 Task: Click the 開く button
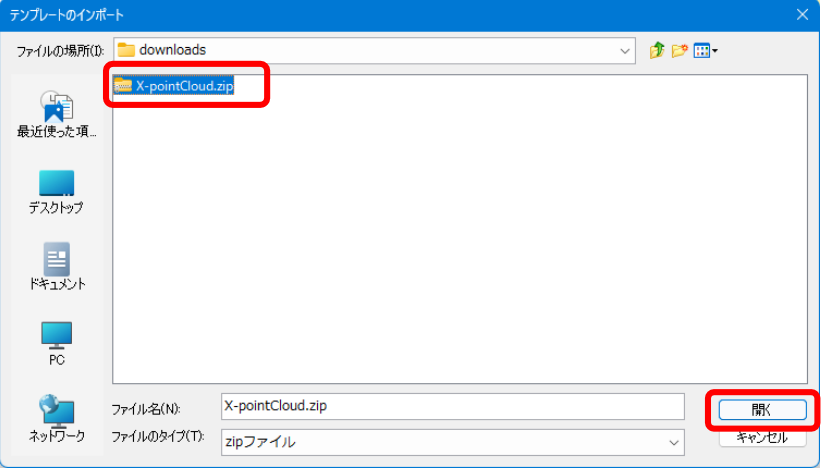762,410
